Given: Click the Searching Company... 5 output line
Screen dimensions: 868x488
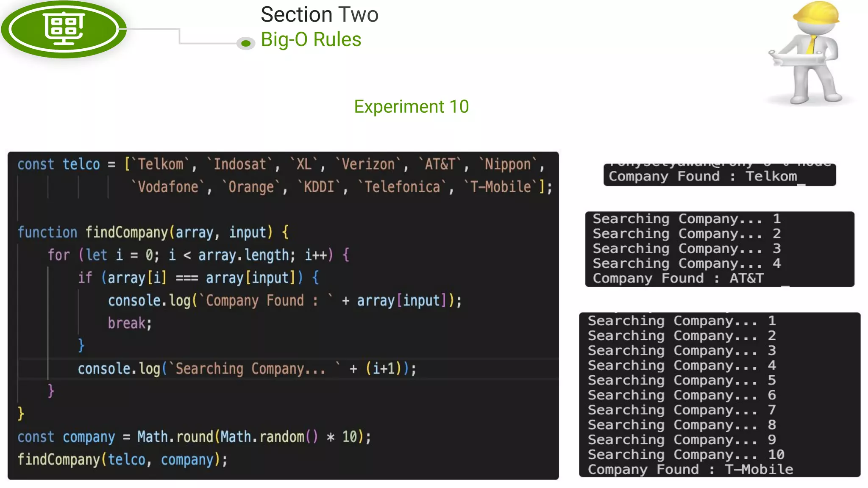Looking at the screenshot, I should tap(682, 380).
